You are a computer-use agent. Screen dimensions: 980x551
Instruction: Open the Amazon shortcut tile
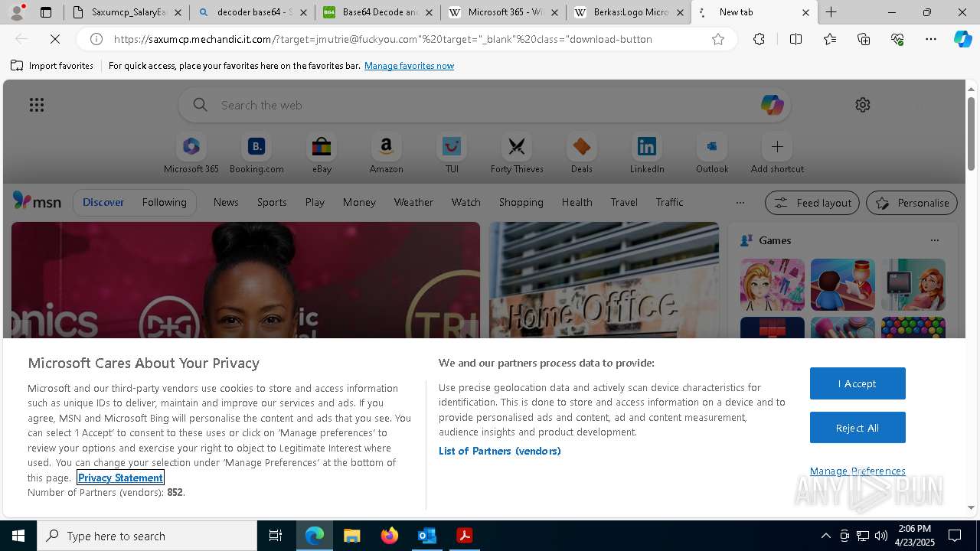pos(386,153)
